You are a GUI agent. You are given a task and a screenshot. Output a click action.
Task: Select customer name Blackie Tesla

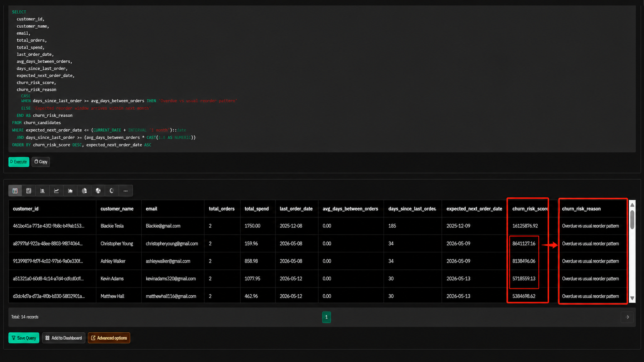pyautogui.click(x=112, y=226)
